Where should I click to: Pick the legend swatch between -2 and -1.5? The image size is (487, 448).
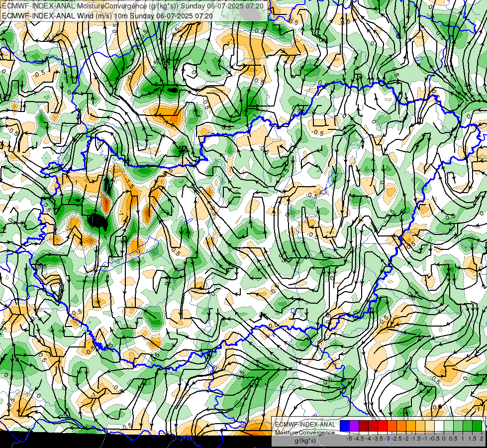click(x=411, y=426)
